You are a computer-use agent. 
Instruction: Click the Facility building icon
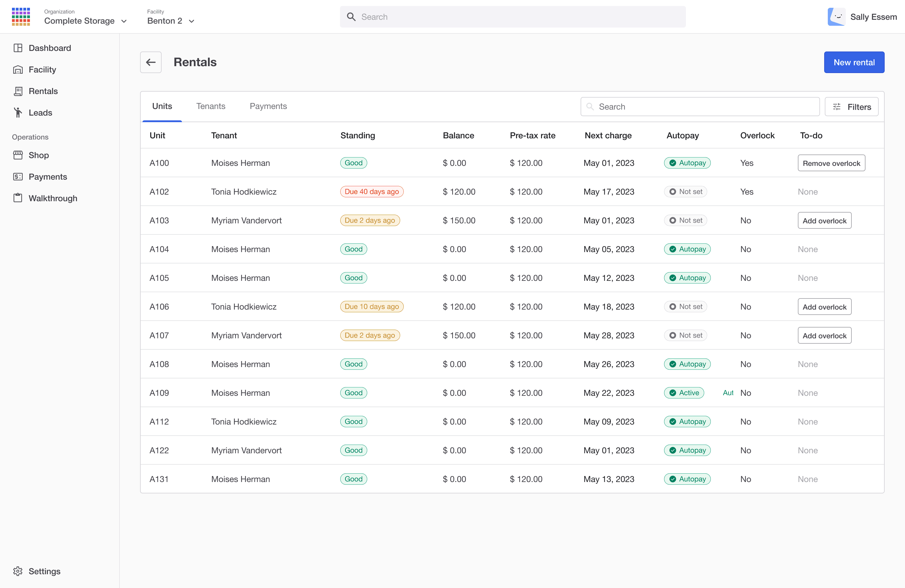click(18, 69)
